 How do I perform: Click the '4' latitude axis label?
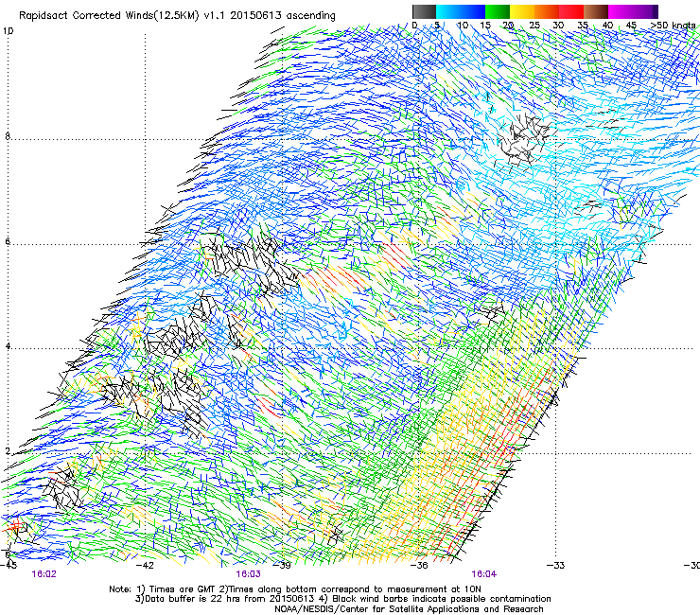(x=8, y=346)
